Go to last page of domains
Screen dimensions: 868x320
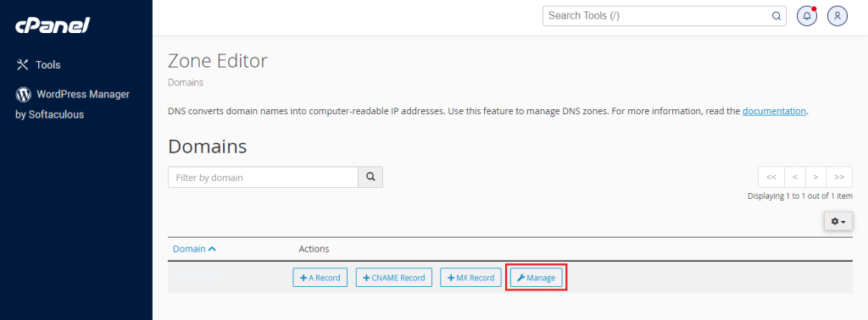pyautogui.click(x=839, y=178)
